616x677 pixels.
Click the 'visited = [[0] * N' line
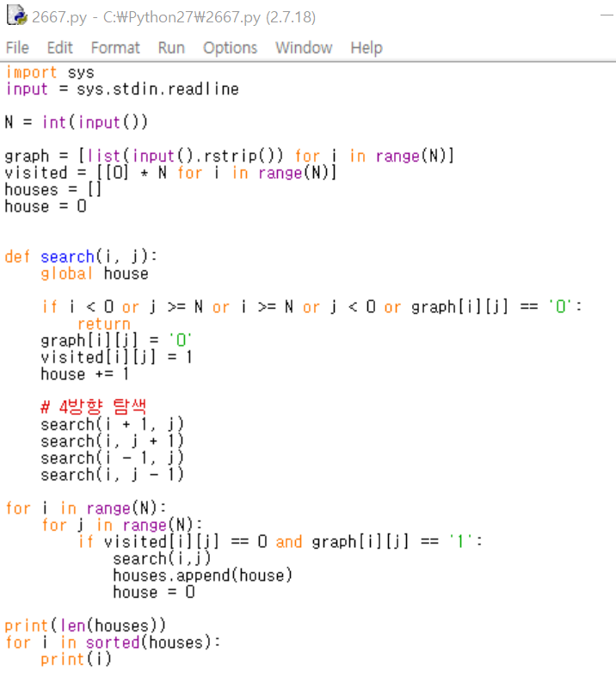(x=170, y=173)
